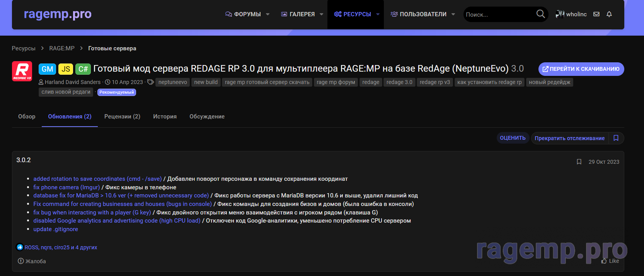
Task: Select the redage rp v3 tag
Action: (435, 82)
